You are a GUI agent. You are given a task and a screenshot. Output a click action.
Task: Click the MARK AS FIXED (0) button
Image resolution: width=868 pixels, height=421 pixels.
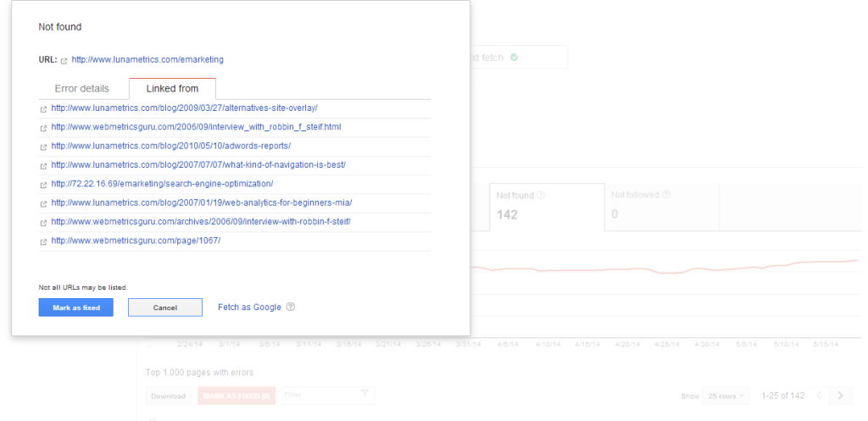[x=236, y=396]
